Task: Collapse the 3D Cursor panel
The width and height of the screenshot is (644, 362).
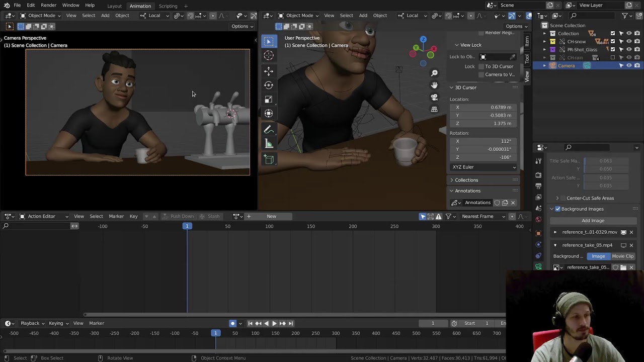Action: point(451,87)
